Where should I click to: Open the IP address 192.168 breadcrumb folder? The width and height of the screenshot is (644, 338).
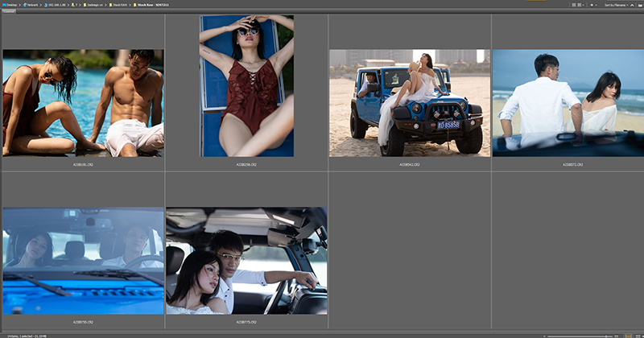tap(55, 5)
